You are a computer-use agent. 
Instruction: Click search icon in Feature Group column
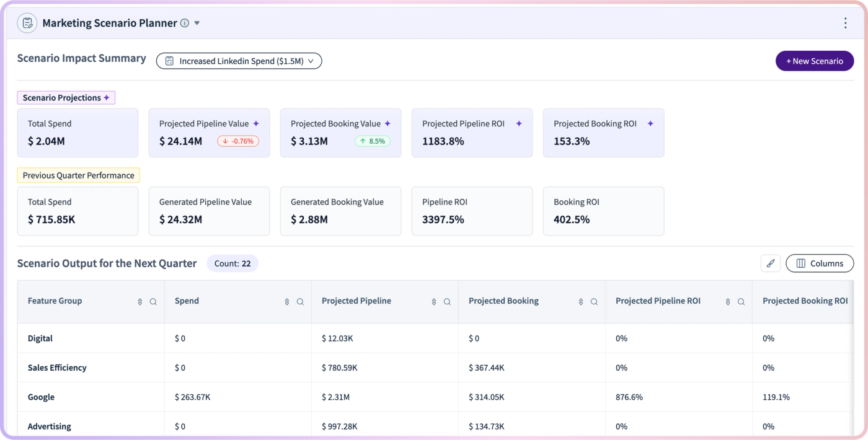[x=153, y=302]
